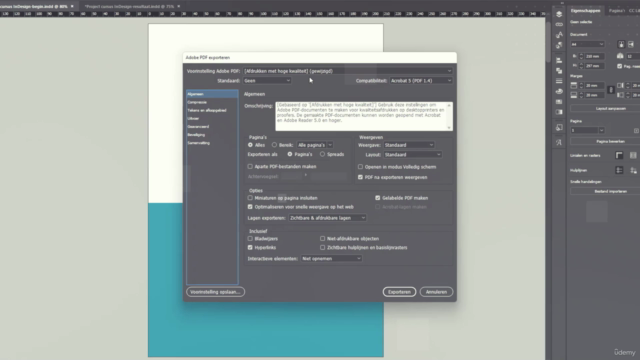
Task: Click the 'Exporteren' button
Action: tap(399, 292)
